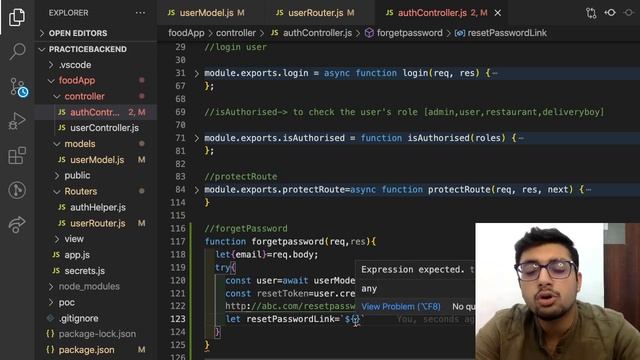Click the go to previous change icon

[610, 13]
